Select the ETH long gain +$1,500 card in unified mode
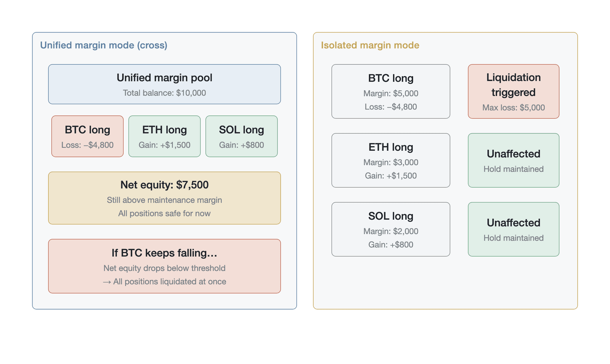610x364 pixels. tap(164, 136)
